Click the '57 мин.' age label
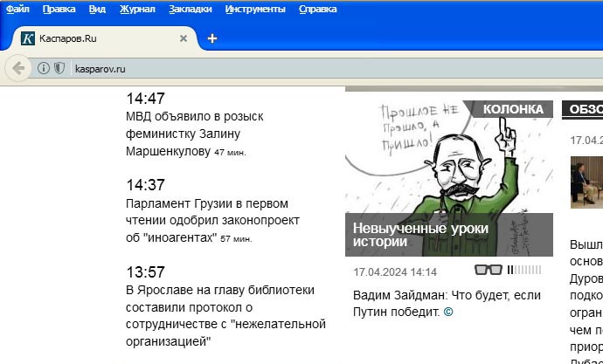The image size is (603, 364). coord(236,239)
